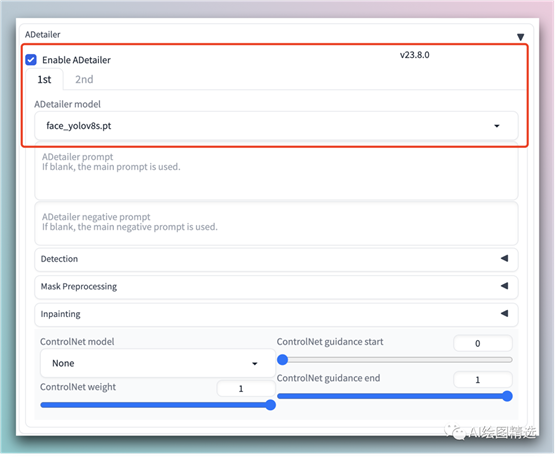Expand the Detection section
The width and height of the screenshot is (555, 457).
276,259
